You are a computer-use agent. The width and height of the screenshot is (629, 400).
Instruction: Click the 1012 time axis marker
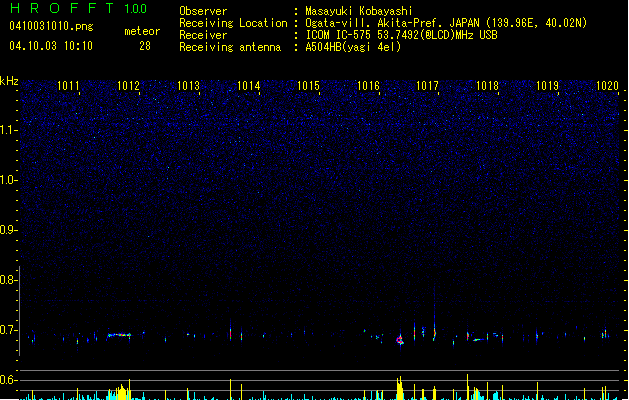[x=128, y=86]
